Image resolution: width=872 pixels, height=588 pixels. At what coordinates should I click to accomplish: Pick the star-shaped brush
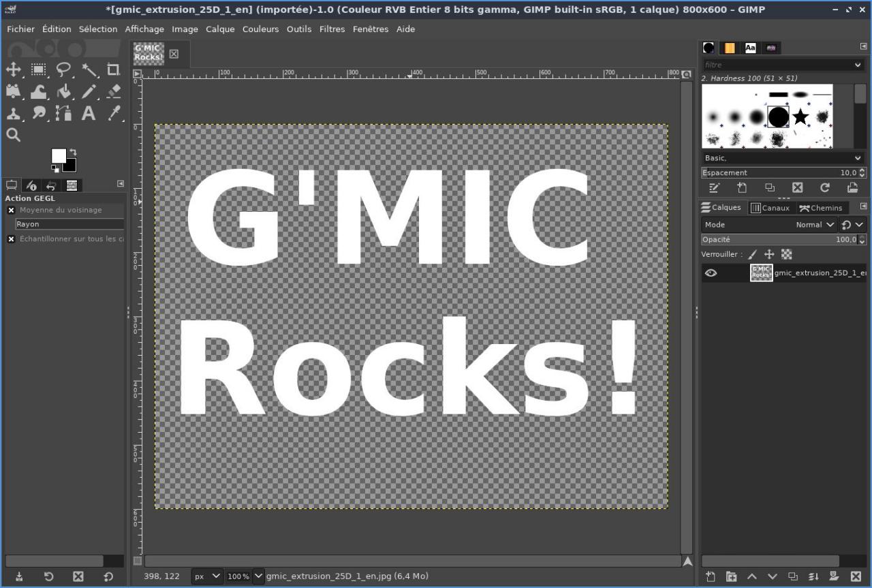800,117
